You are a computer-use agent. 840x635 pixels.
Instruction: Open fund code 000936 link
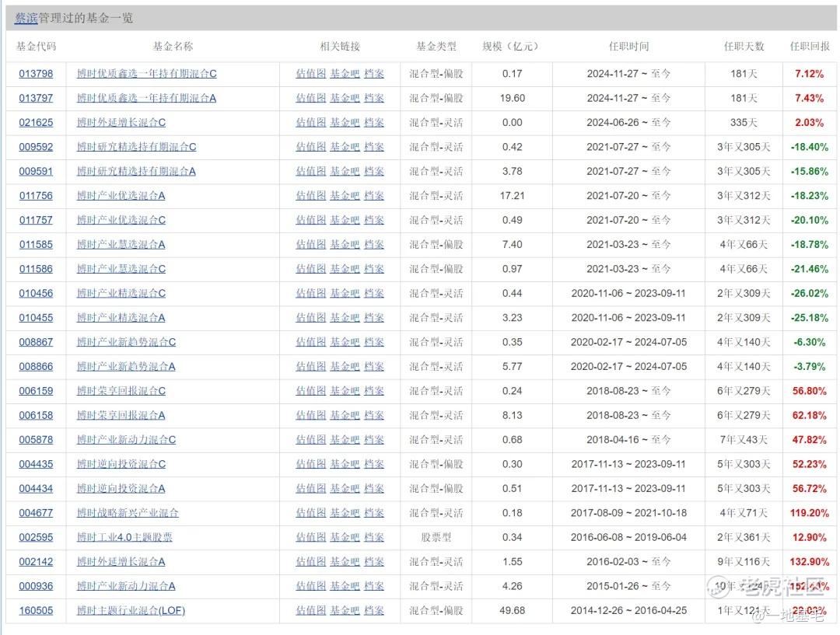[36, 586]
